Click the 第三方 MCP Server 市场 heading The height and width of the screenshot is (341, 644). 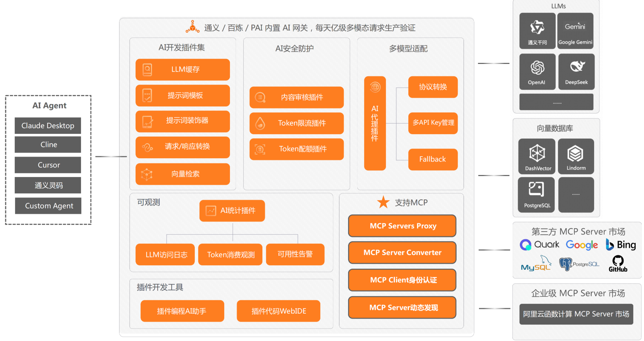(578, 232)
